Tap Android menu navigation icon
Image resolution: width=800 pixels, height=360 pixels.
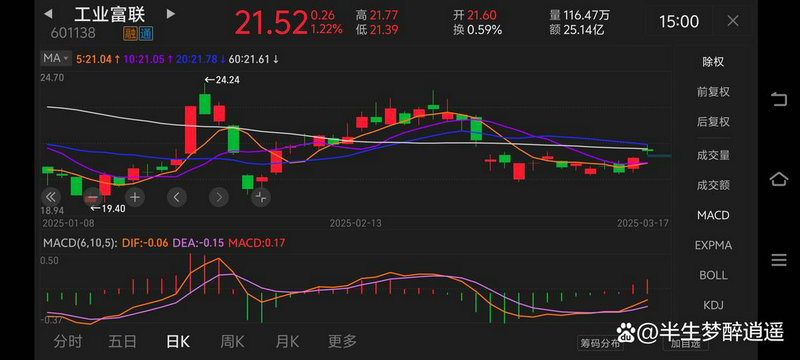click(779, 260)
